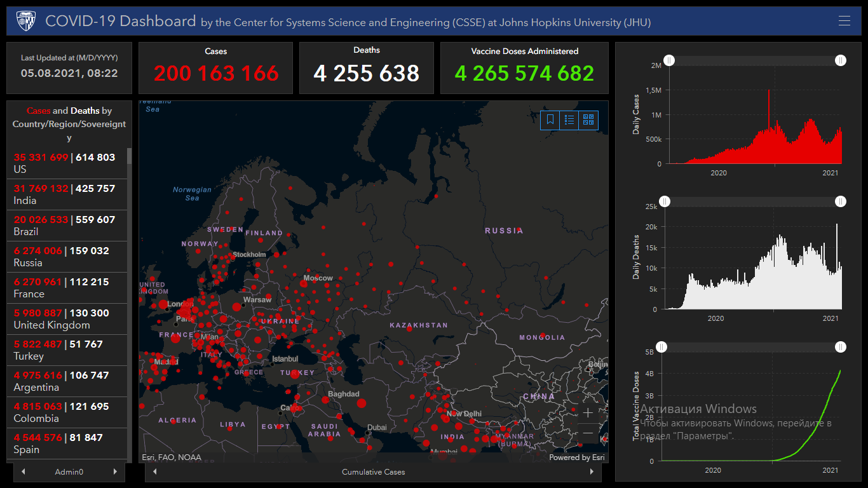Viewport: 868px width, 488px height.
Task: Show the map legend list
Action: (x=569, y=120)
